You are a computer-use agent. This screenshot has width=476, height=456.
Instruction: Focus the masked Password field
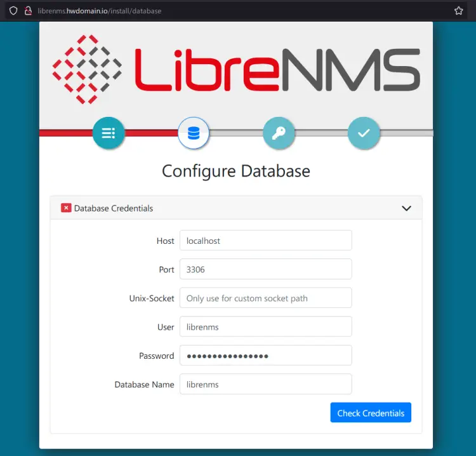click(x=265, y=356)
